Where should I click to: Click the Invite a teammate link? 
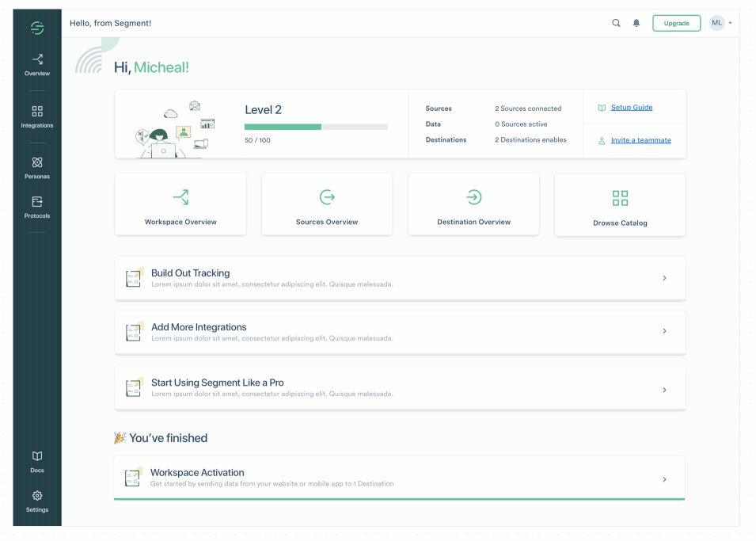coord(640,140)
